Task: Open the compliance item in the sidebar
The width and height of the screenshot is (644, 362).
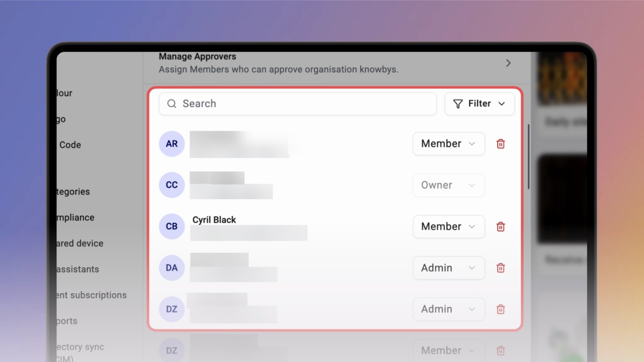Action: point(75,217)
